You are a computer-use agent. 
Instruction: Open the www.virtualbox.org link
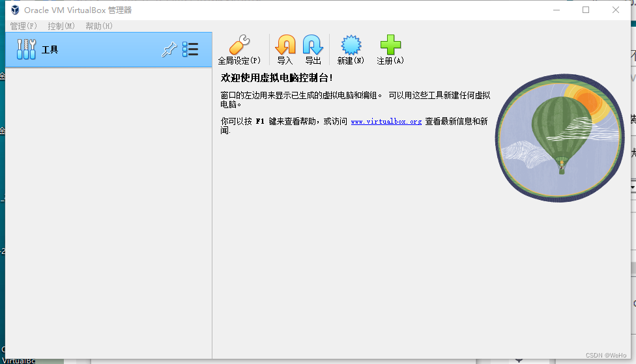click(386, 121)
